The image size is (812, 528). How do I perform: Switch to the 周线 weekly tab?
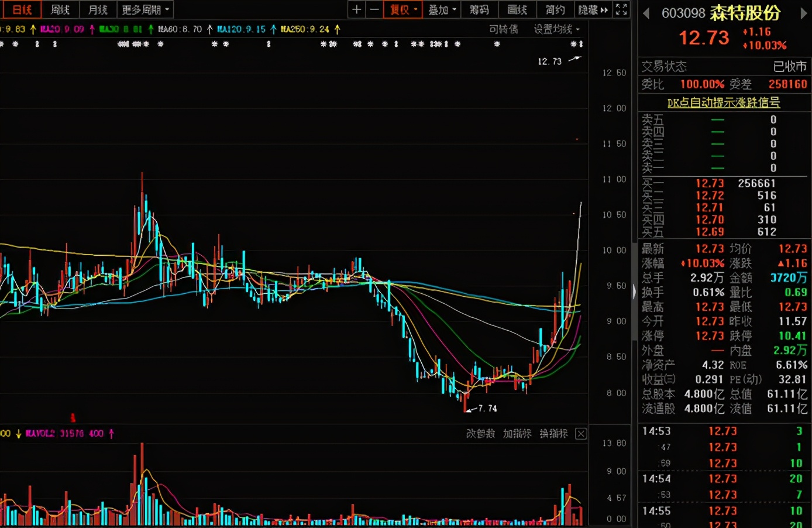(x=60, y=9)
